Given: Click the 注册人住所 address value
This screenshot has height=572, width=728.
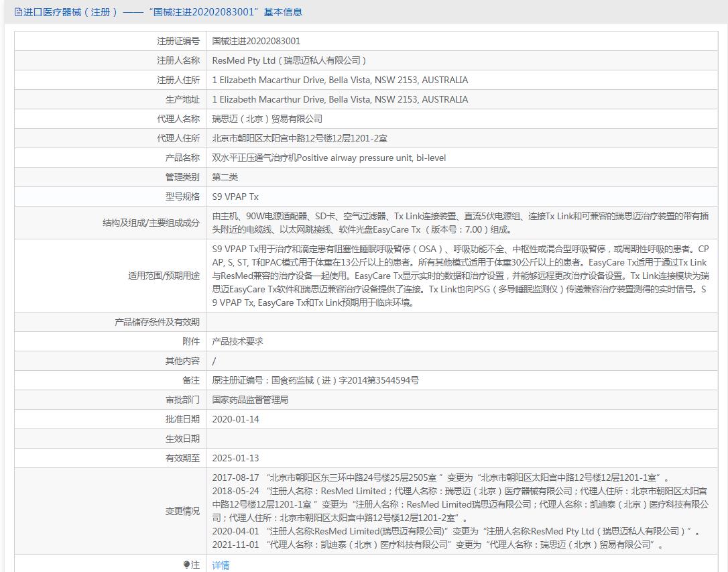Looking at the screenshot, I should point(340,80).
